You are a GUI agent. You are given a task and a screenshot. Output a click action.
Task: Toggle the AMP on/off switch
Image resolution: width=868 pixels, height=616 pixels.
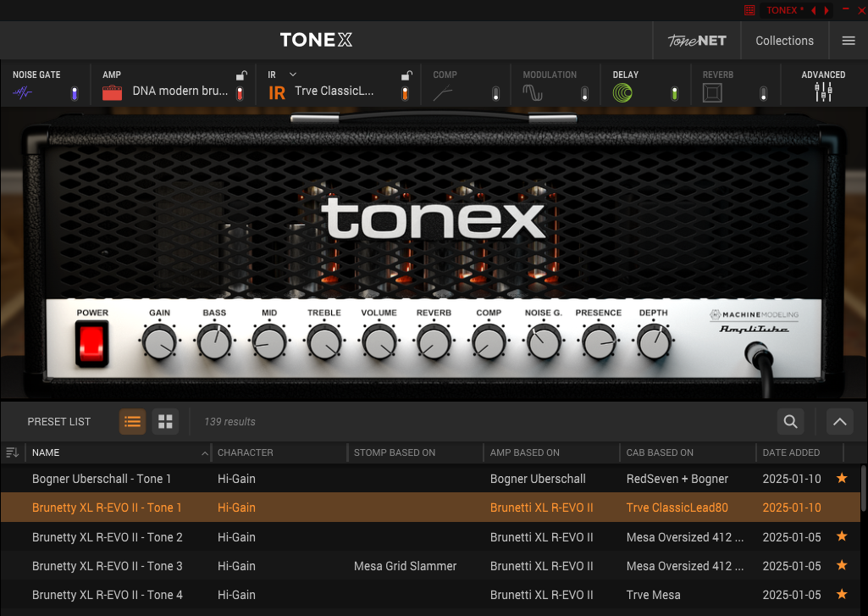click(x=240, y=93)
